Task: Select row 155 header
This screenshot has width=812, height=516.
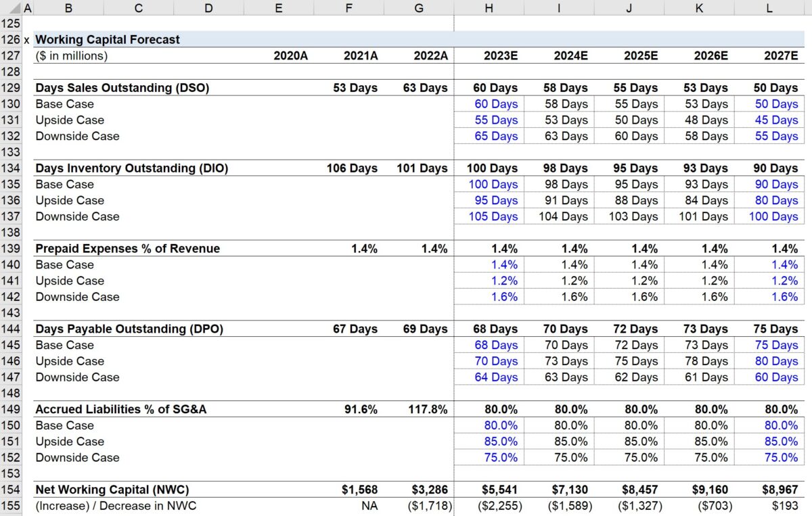Action: coord(12,506)
